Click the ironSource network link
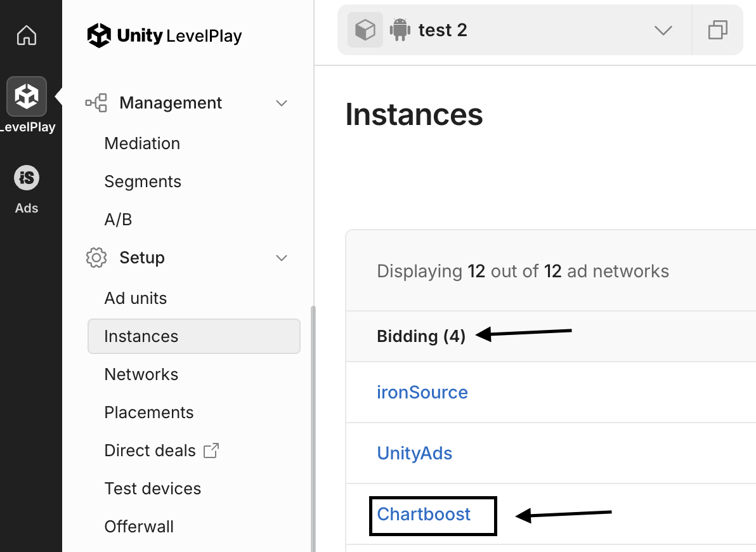Image resolution: width=756 pixels, height=552 pixels. click(x=422, y=392)
